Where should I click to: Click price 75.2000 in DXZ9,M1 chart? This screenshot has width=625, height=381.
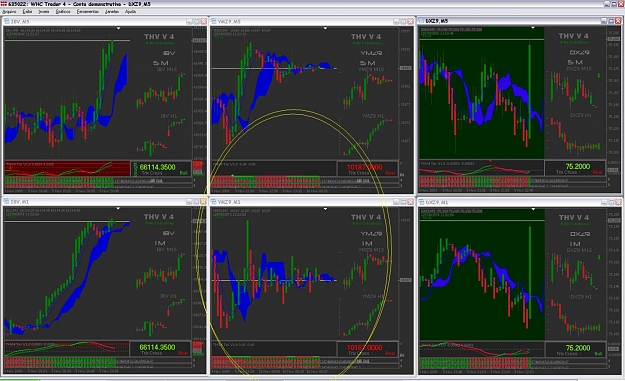click(x=578, y=348)
